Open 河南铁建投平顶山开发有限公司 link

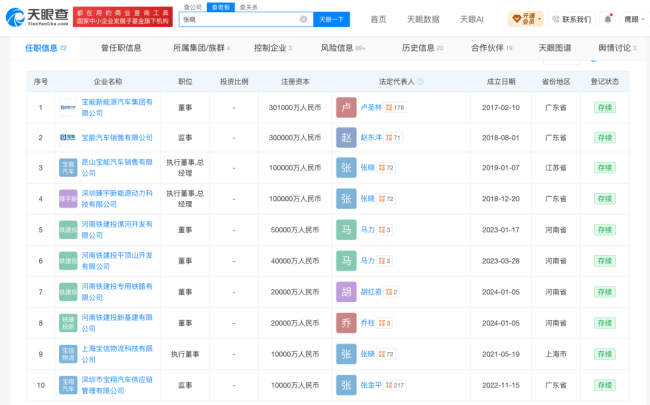pos(117,261)
